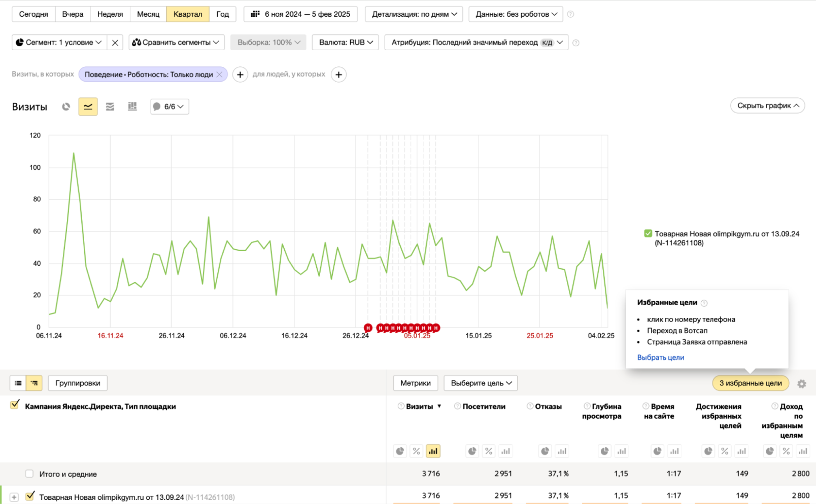Click the 3 избранные цели button
The image size is (816, 504).
751,383
